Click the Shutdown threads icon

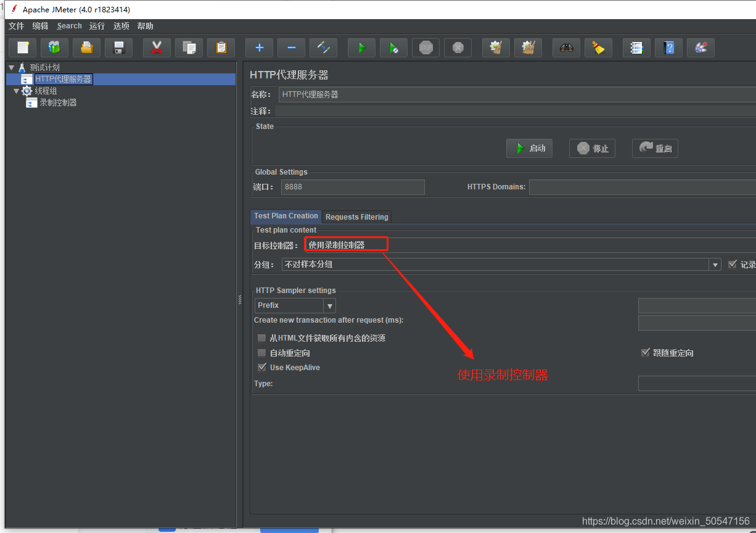(x=458, y=48)
